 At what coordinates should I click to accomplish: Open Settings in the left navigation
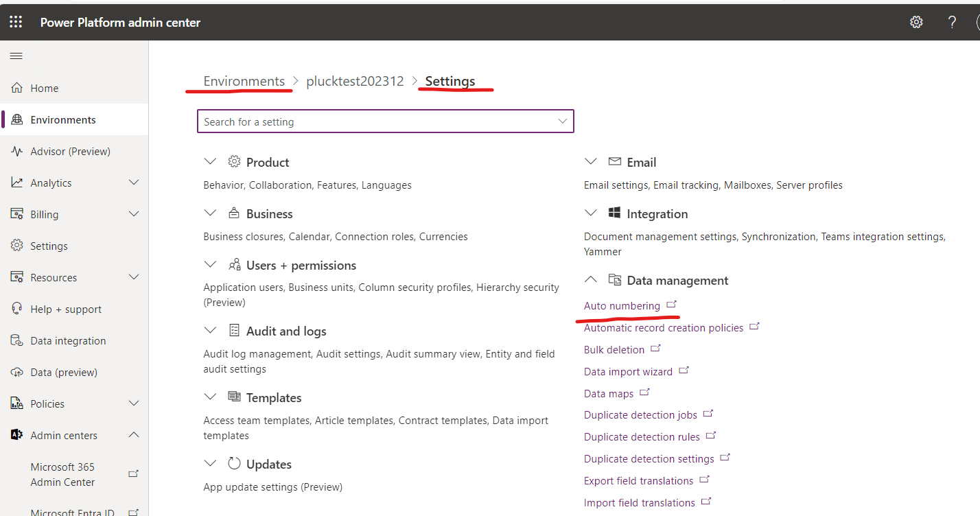pyautogui.click(x=74, y=246)
